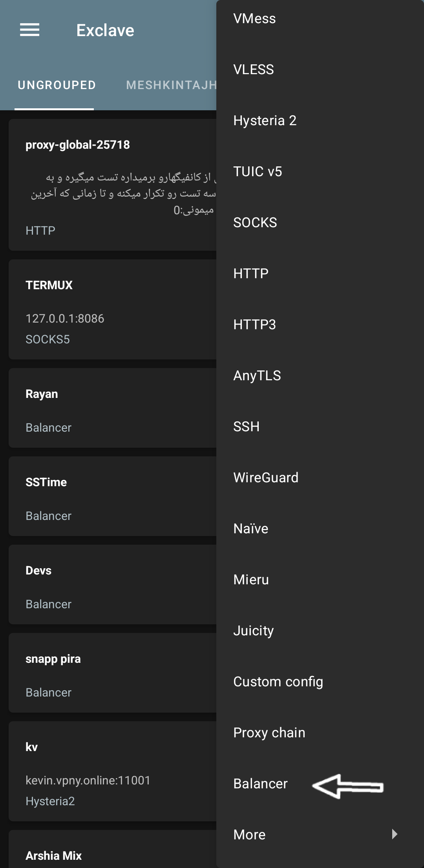Open the hamburger navigation menu
The image size is (424, 868).
30,30
